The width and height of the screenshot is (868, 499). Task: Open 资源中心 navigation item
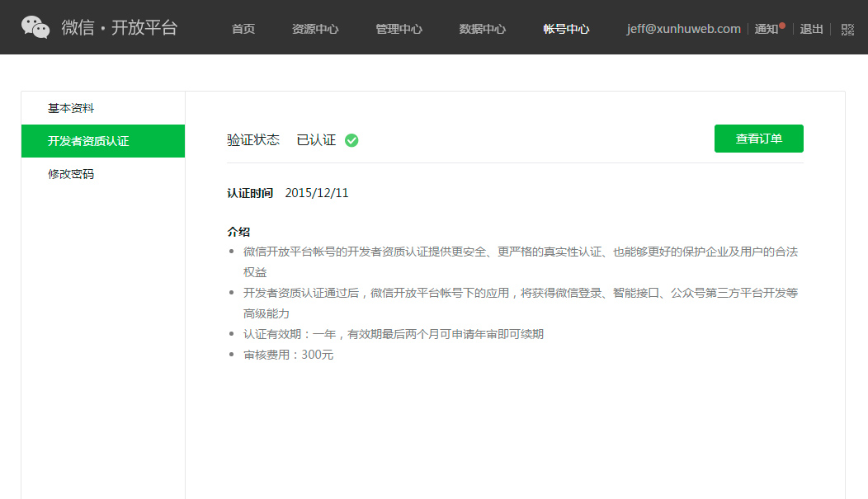[x=315, y=30]
